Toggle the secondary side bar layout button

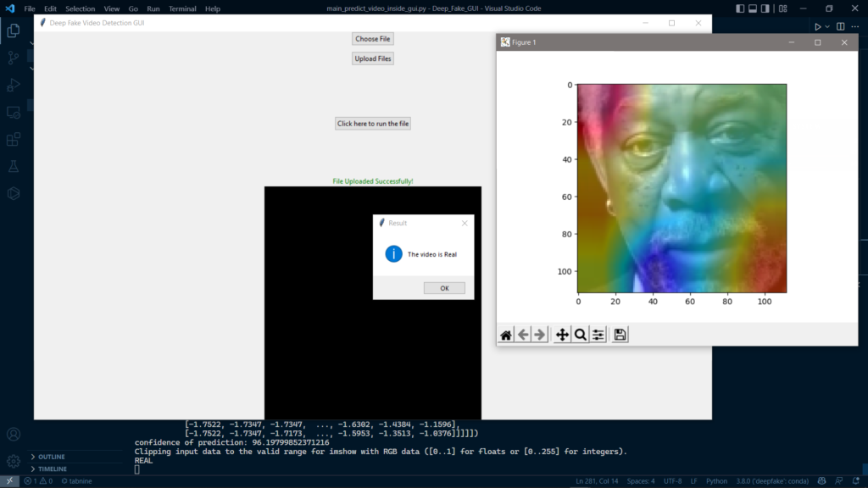765,8
